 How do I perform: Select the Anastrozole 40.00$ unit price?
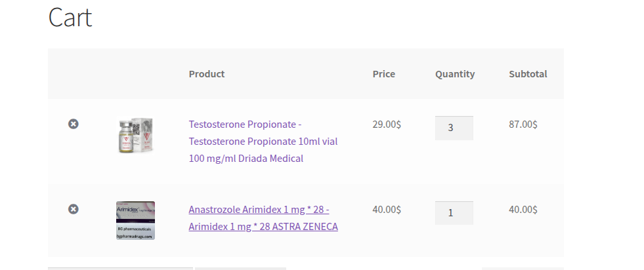[x=387, y=209]
